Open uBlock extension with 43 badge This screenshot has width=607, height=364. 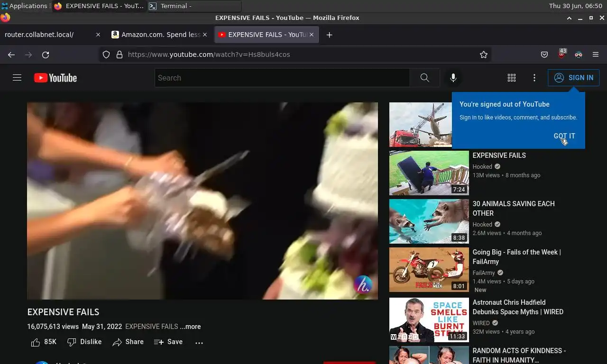tap(561, 54)
